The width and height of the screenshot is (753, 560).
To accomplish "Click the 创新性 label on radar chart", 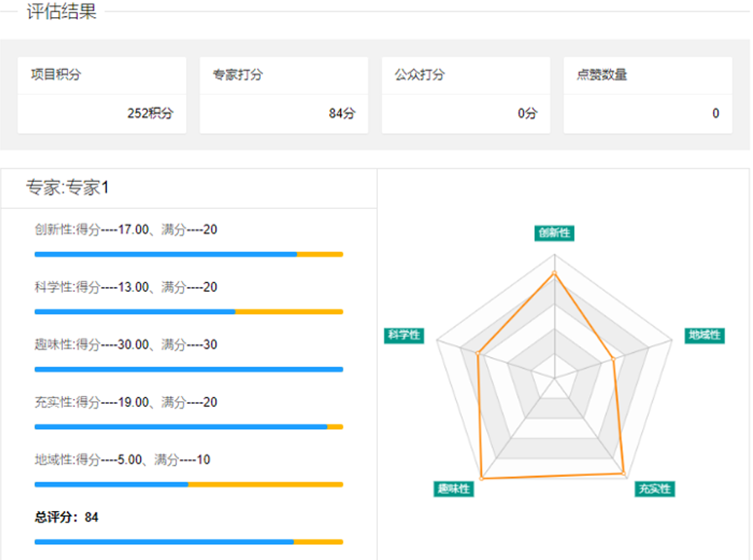I will click(x=554, y=233).
